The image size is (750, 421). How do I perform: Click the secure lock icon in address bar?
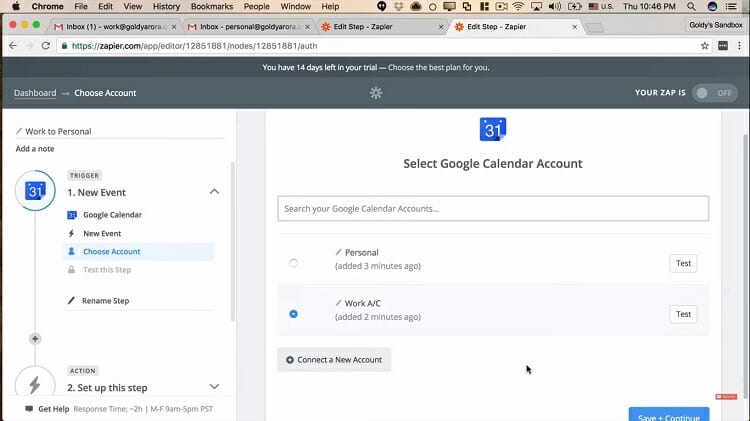tap(64, 46)
